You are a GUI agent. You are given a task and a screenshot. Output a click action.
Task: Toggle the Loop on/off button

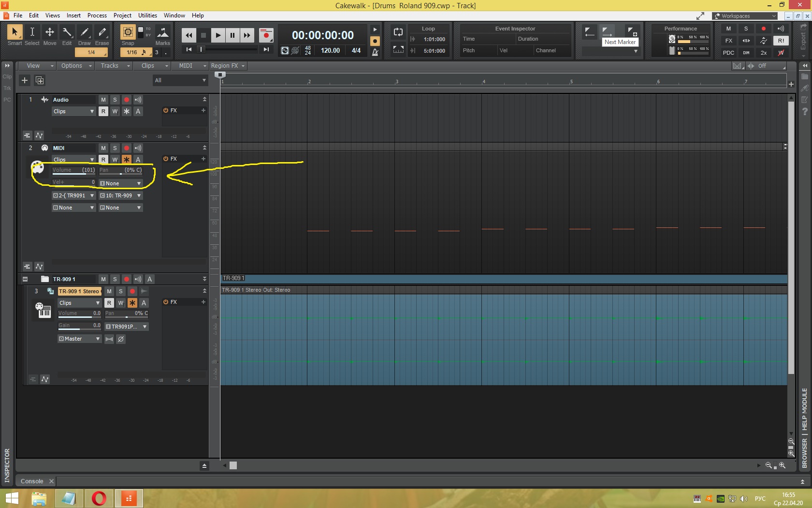pyautogui.click(x=398, y=32)
